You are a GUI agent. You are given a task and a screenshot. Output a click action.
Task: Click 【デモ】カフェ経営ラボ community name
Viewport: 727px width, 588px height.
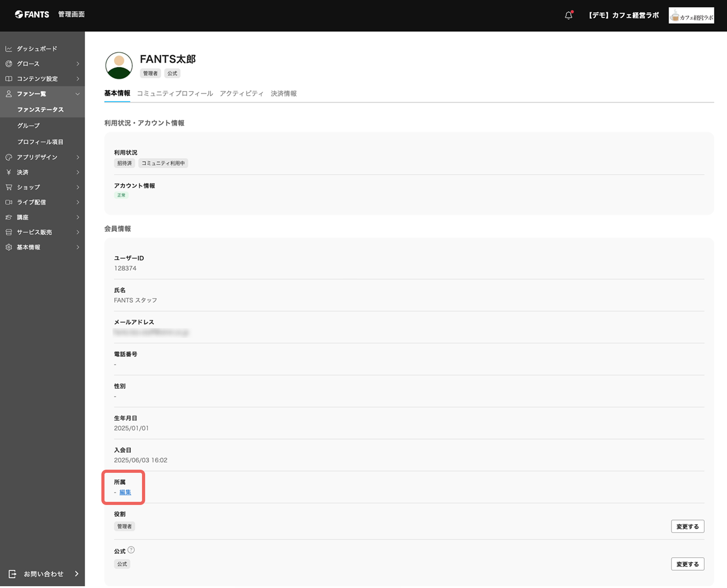(x=623, y=15)
